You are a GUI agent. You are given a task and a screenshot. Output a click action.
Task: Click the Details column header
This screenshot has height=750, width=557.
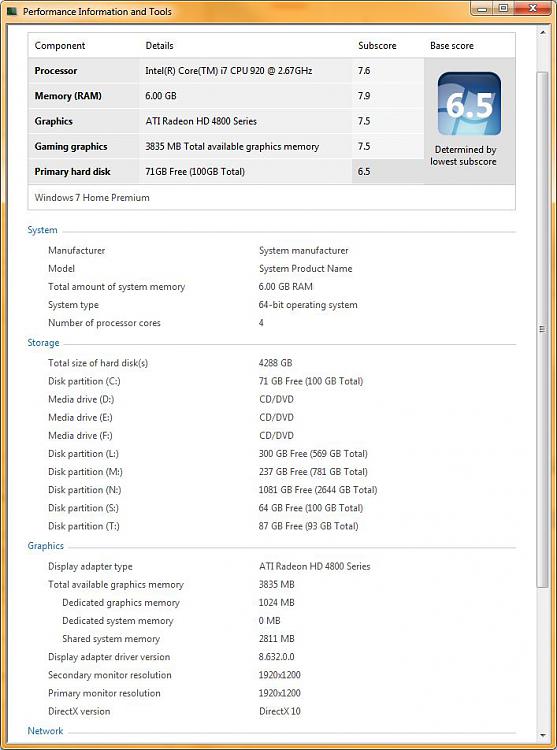159,46
